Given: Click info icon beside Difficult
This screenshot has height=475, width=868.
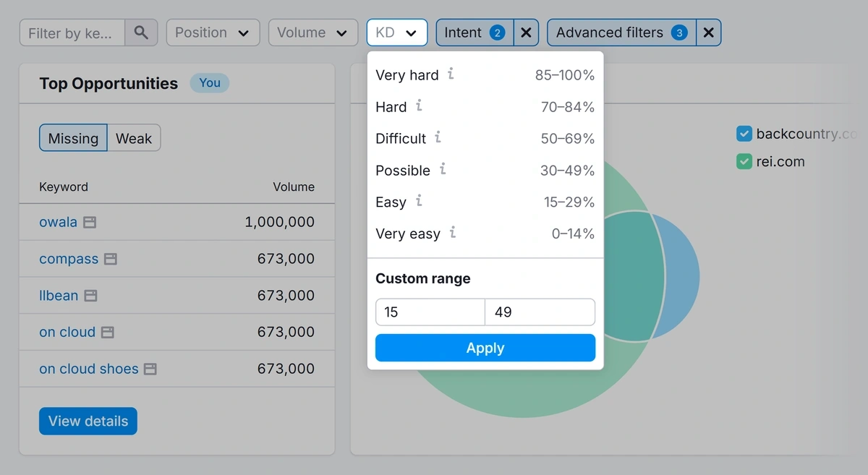Looking at the screenshot, I should point(438,137).
